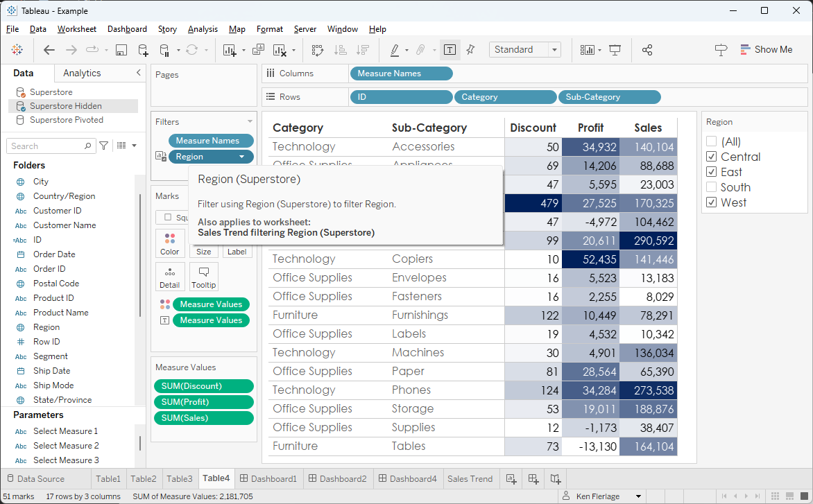The height and width of the screenshot is (504, 813).
Task: Open the Dashboard menu
Action: (x=127, y=29)
